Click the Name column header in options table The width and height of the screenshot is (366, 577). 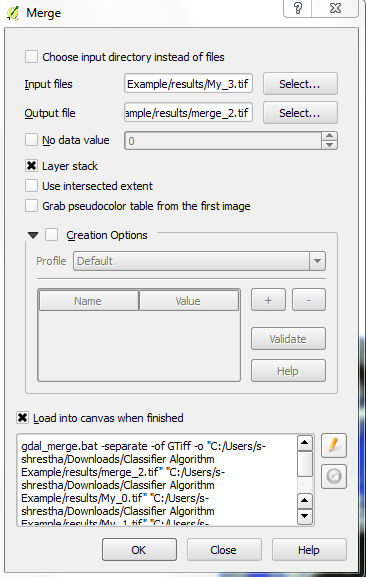pyautogui.click(x=88, y=301)
